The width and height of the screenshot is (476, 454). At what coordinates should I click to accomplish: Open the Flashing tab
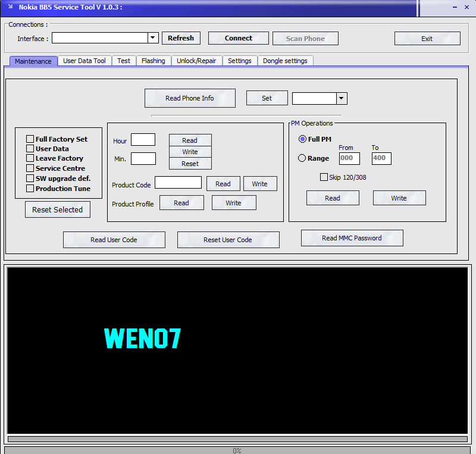coord(154,61)
